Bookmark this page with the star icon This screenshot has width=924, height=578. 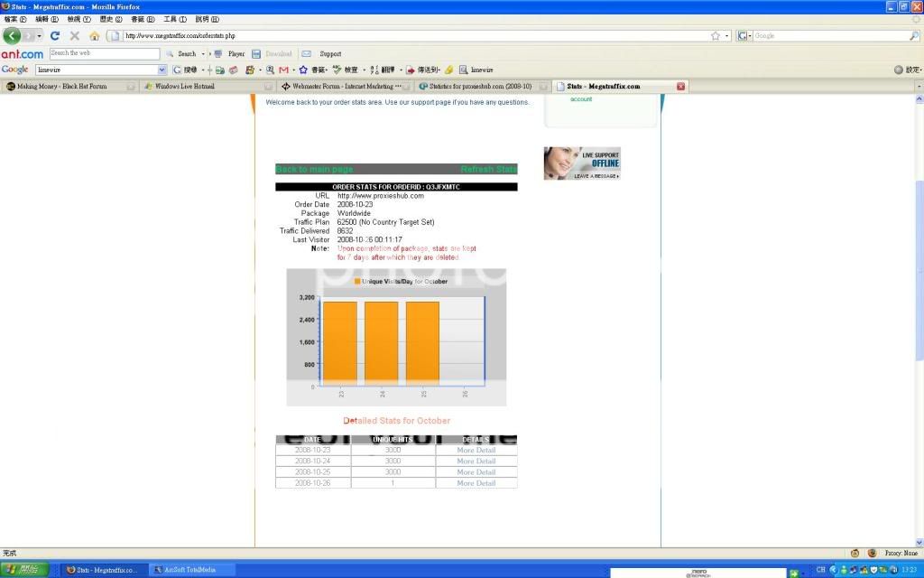tap(715, 35)
